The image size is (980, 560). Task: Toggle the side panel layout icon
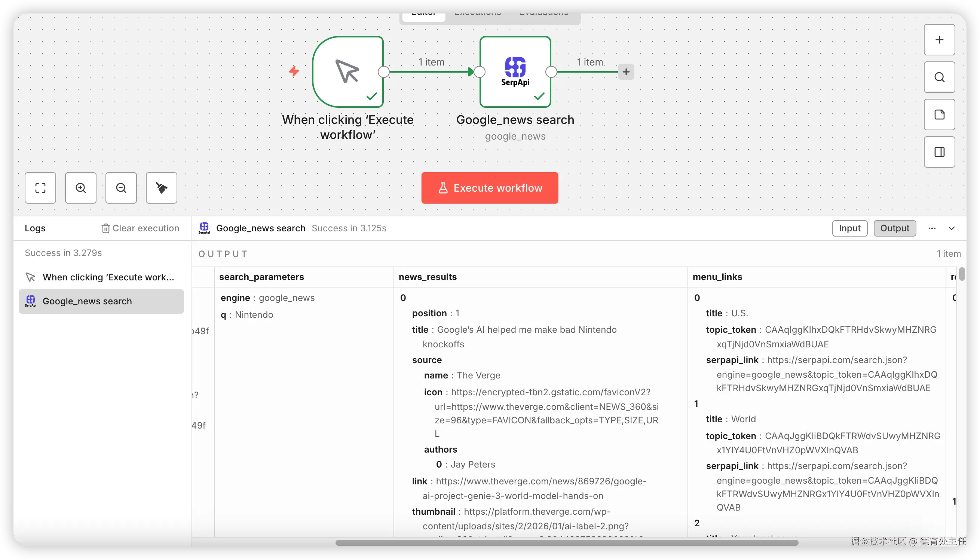click(939, 152)
